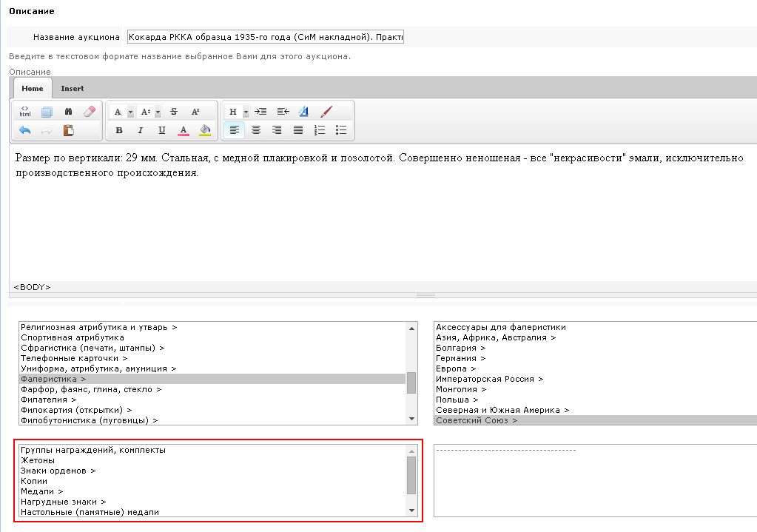Open the text background fill color
This screenshot has height=532, width=757.
point(205,130)
